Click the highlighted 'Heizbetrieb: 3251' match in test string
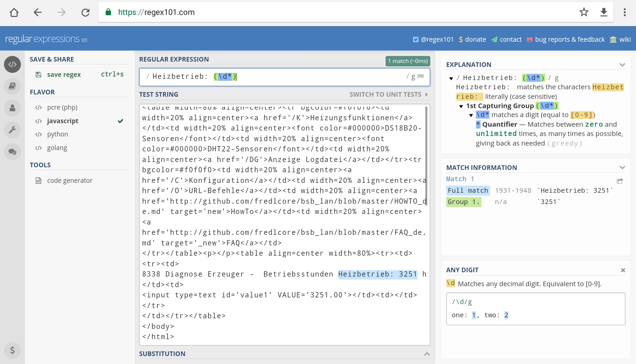The width and height of the screenshot is (636, 364). click(x=378, y=274)
